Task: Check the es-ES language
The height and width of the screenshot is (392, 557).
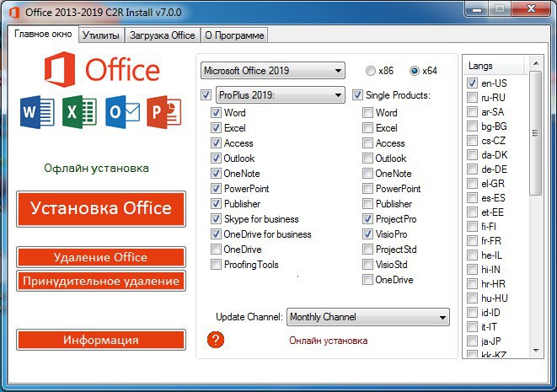Action: click(472, 197)
